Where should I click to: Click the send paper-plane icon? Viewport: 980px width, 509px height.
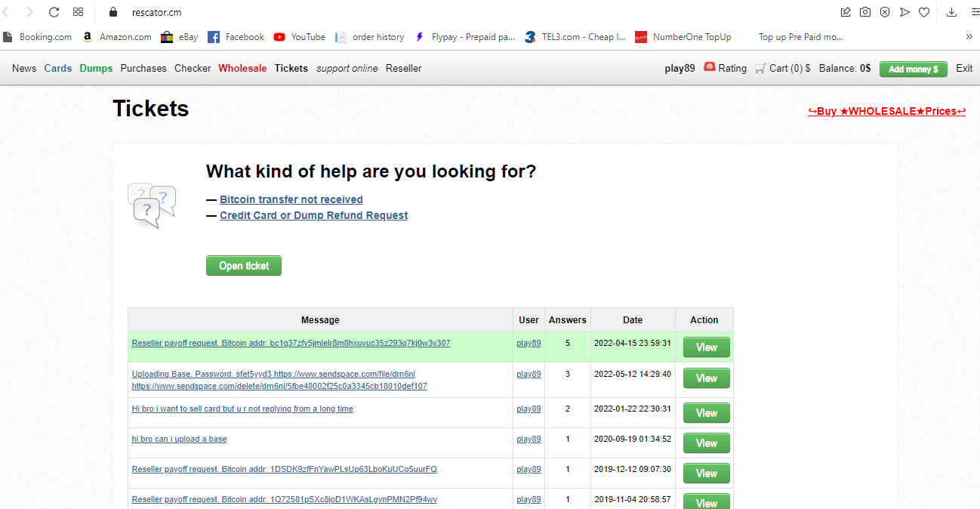[x=904, y=12]
